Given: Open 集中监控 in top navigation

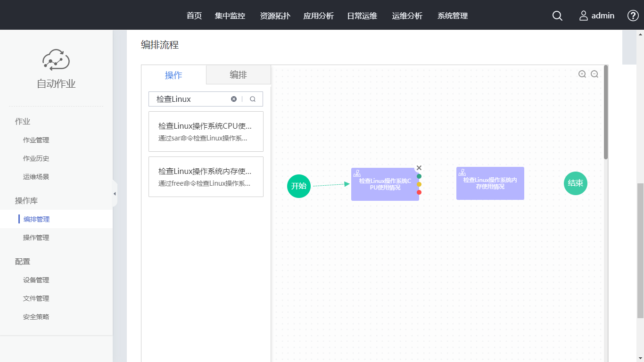Looking at the screenshot, I should [230, 16].
